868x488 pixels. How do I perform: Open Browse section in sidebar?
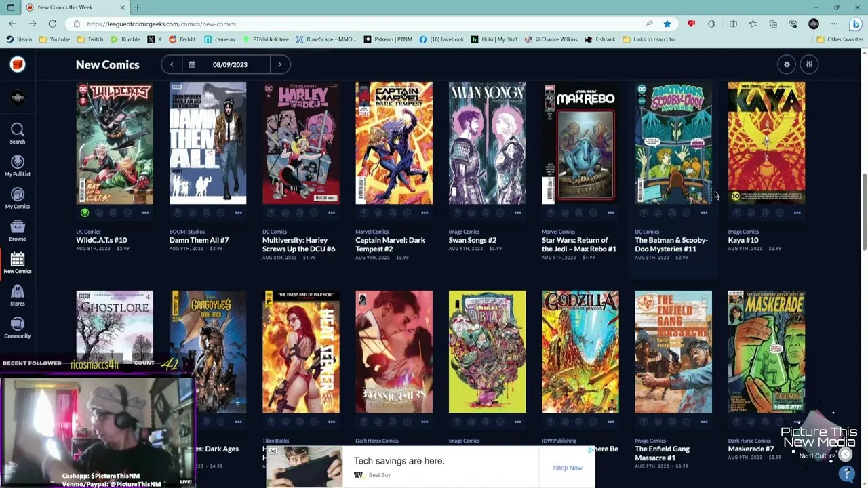(x=18, y=230)
